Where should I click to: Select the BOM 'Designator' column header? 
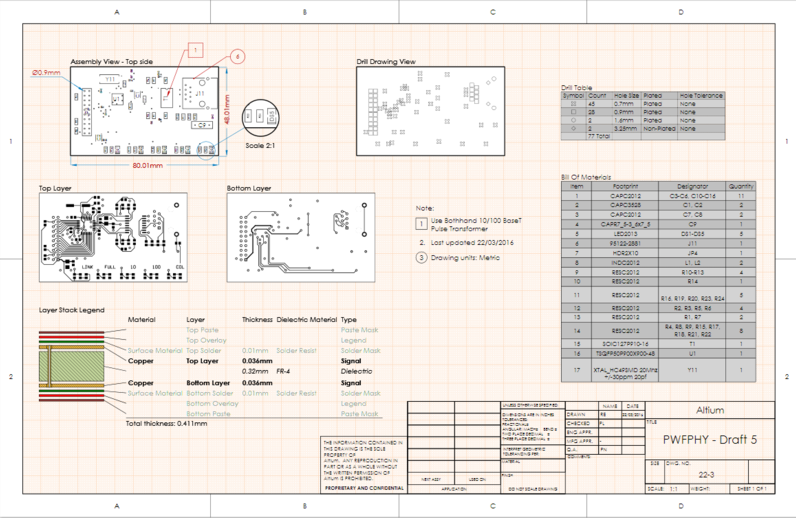click(x=692, y=186)
